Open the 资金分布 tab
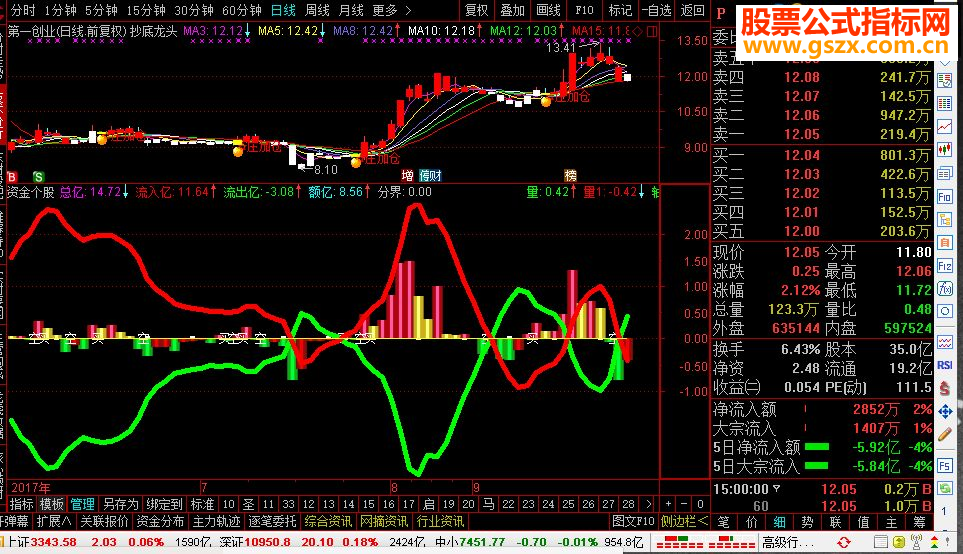963x554 pixels. [160, 521]
